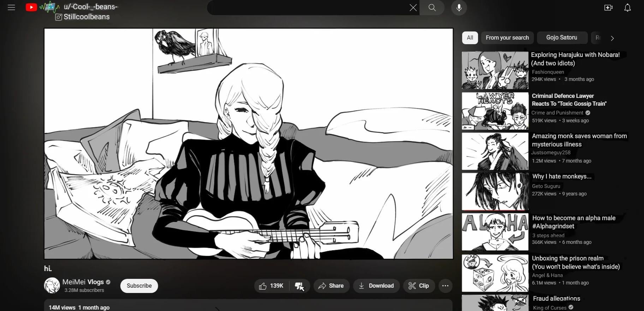This screenshot has height=311, width=644.
Task: Subscribe to MeiMei Vlogs
Action: (x=139, y=286)
